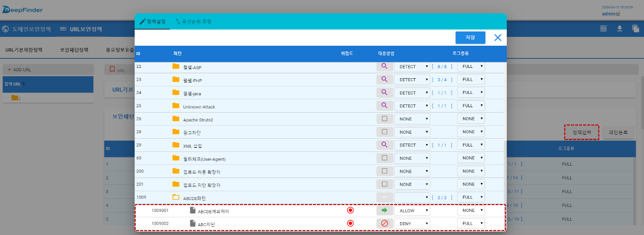Click the 위험도 column header
Viewport: 644px width, 235px height.
pyautogui.click(x=347, y=53)
